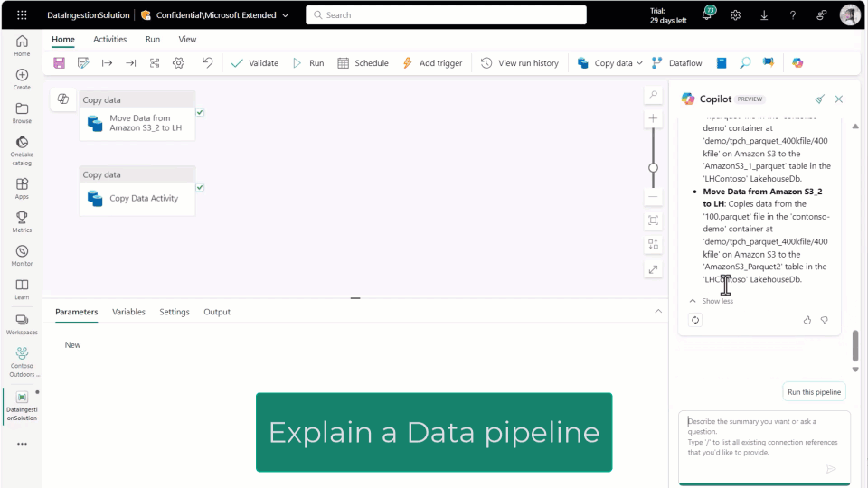This screenshot has height=488, width=868.
Task: Give the Copilot response a thumbs down
Action: (x=825, y=320)
